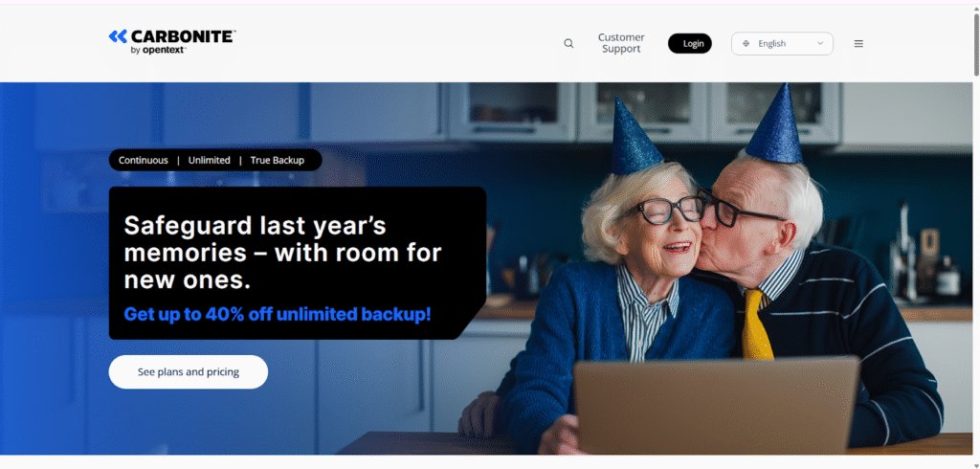980x469 pixels.
Task: Go to Customer Support
Action: pyautogui.click(x=620, y=43)
